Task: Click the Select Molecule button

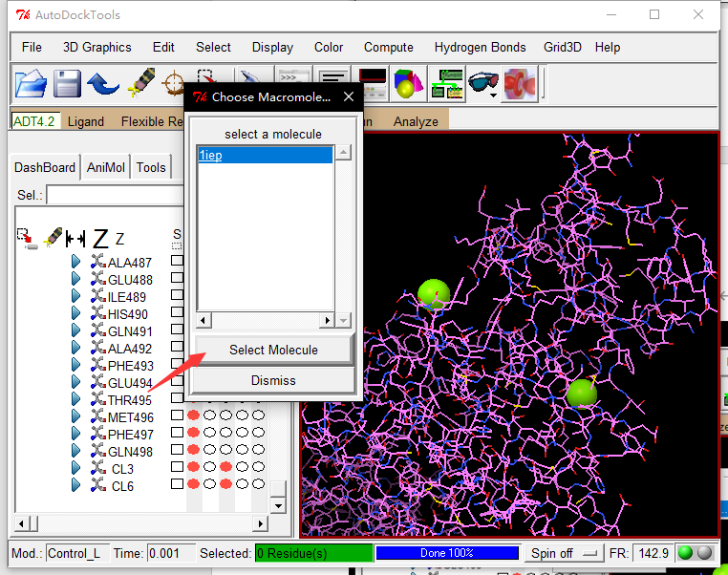Action: coord(273,350)
